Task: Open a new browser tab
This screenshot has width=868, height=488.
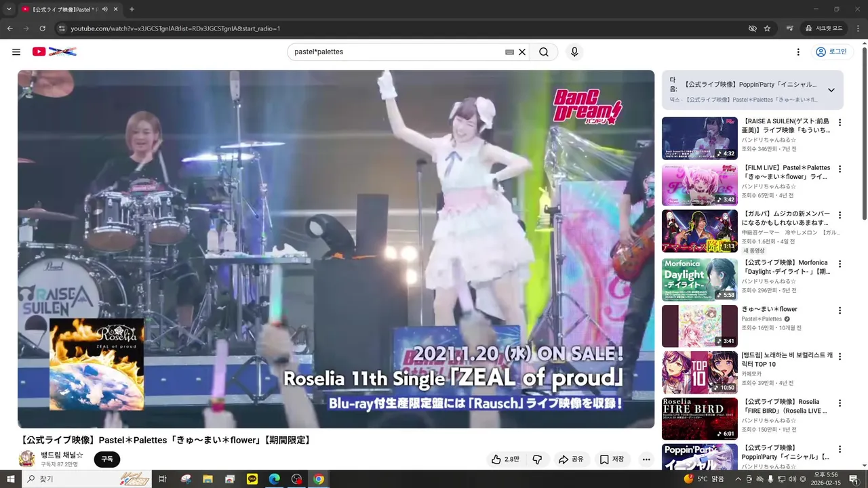Action: pyautogui.click(x=132, y=9)
